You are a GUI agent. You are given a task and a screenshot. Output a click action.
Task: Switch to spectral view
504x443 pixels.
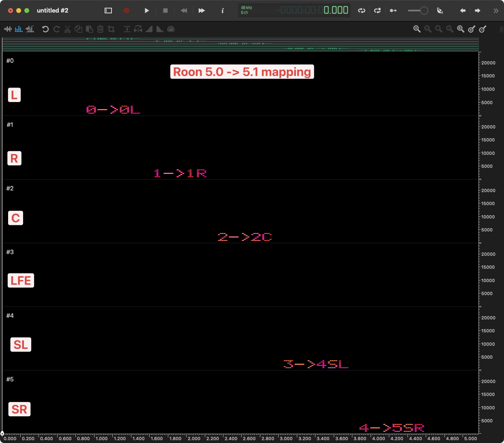click(x=19, y=29)
